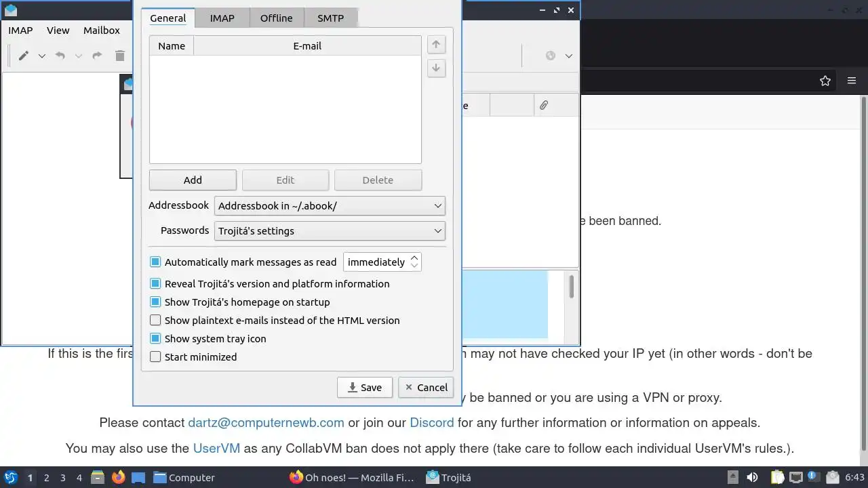
Task: Open the Passwords combo box
Action: tap(330, 231)
